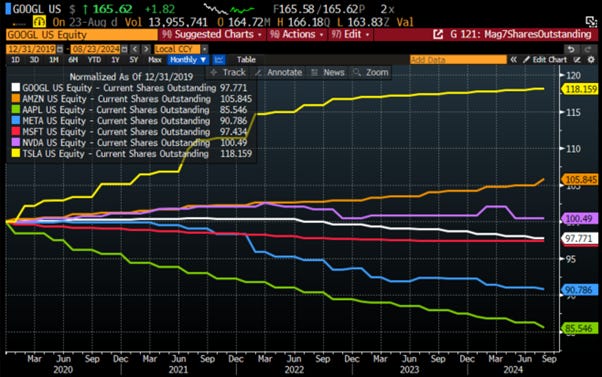602x377 pixels.
Task: Click the intraday sparkline thumbnail
Action: pos(229,9)
